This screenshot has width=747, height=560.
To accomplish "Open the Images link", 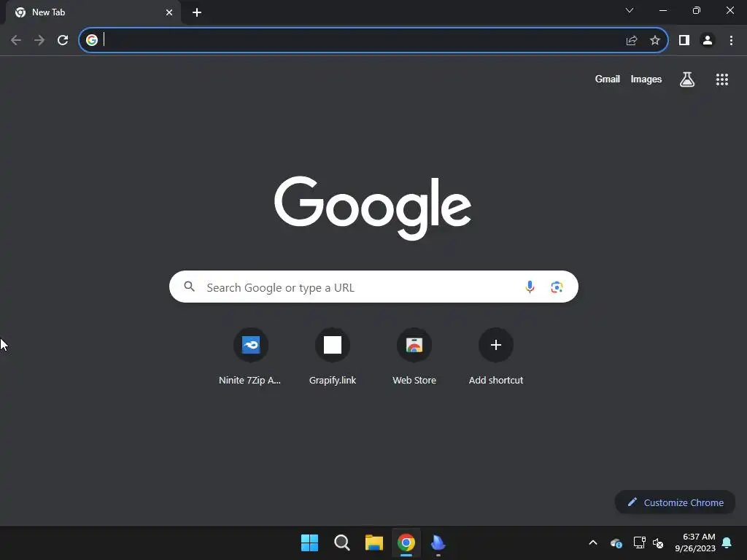I will click(646, 79).
